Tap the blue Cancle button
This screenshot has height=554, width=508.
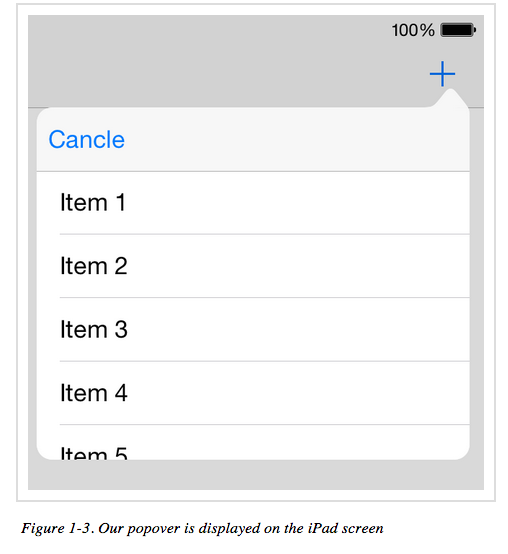point(87,139)
